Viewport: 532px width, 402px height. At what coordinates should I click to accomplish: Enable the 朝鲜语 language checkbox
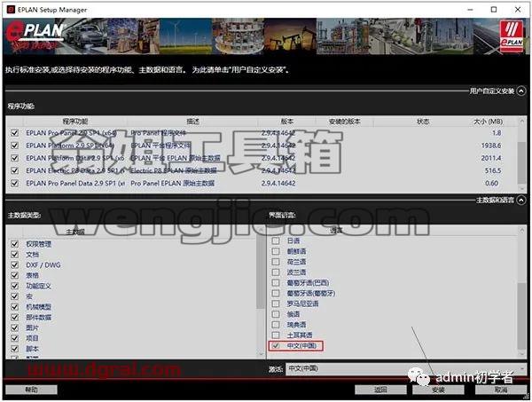276,251
